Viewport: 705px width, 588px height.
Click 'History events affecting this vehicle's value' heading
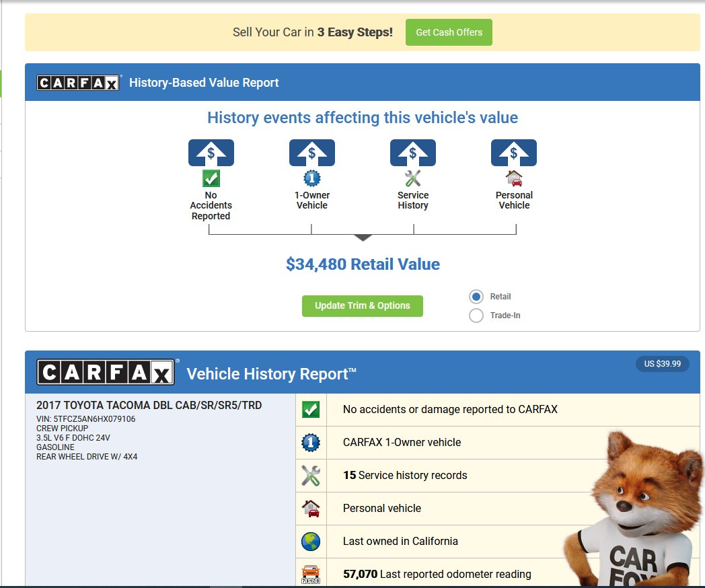(363, 118)
